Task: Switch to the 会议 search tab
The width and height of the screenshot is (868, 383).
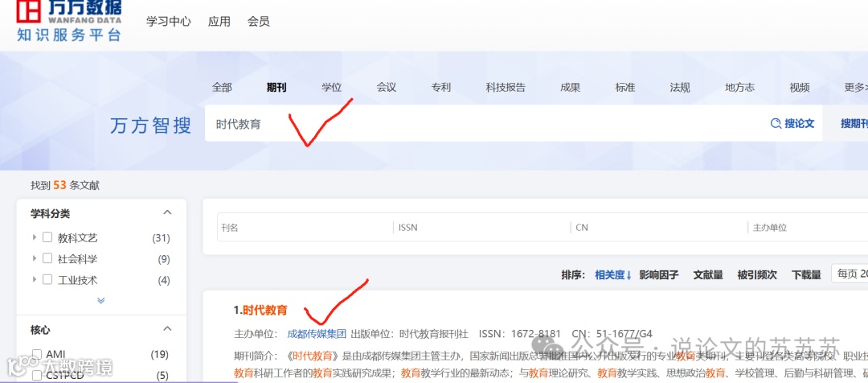Action: click(387, 87)
